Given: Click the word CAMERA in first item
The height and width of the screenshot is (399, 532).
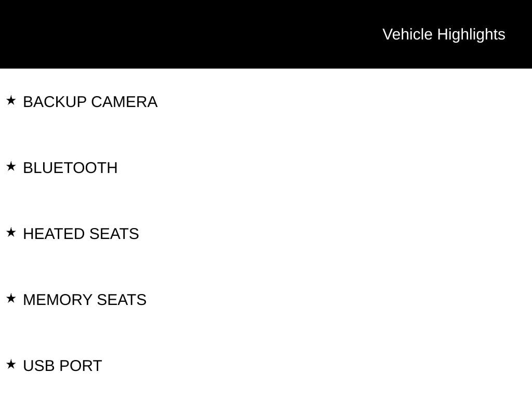Looking at the screenshot, I should tap(125, 102).
